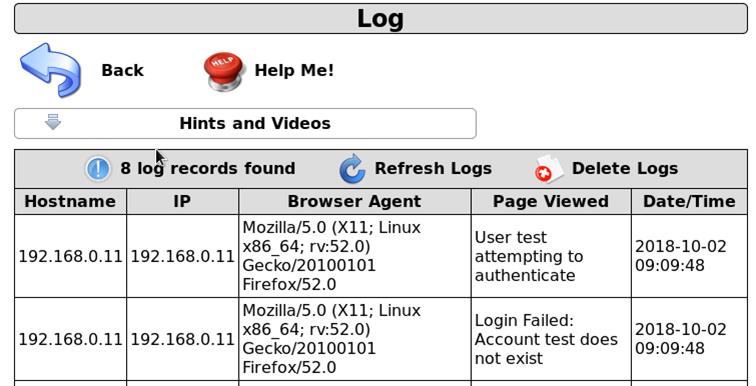Click the blue Back arrow icon

tap(51, 70)
